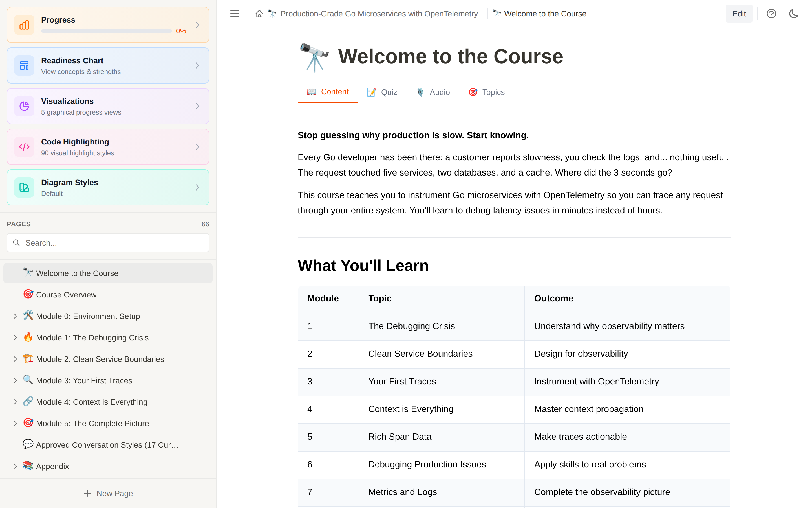Go to home via house icon
Image resolution: width=812 pixels, height=508 pixels.
(259, 14)
